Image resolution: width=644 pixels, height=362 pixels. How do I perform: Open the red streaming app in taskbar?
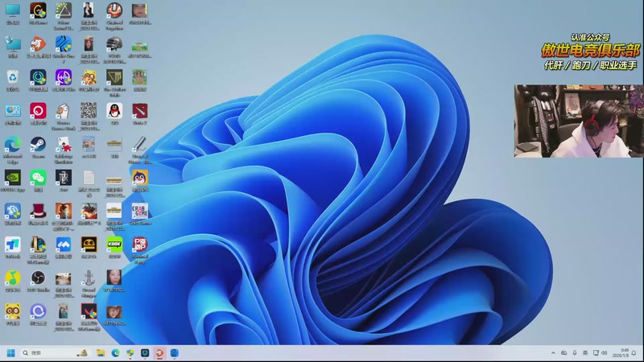[x=159, y=353]
